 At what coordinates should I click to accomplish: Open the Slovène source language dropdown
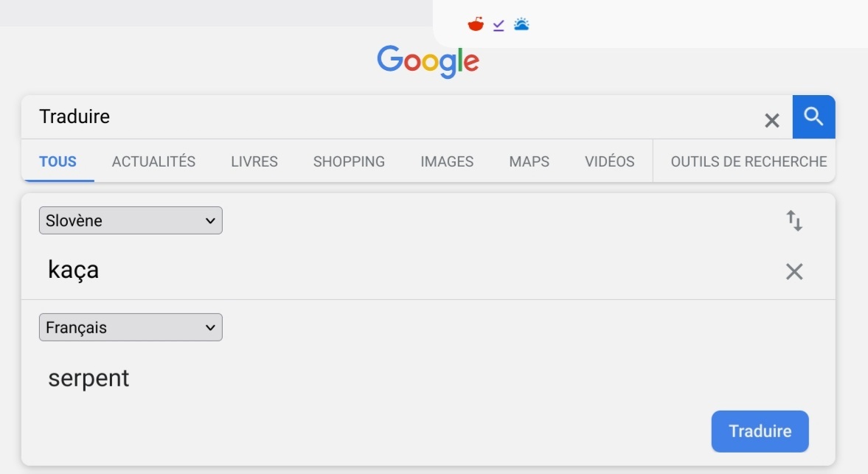coord(131,220)
